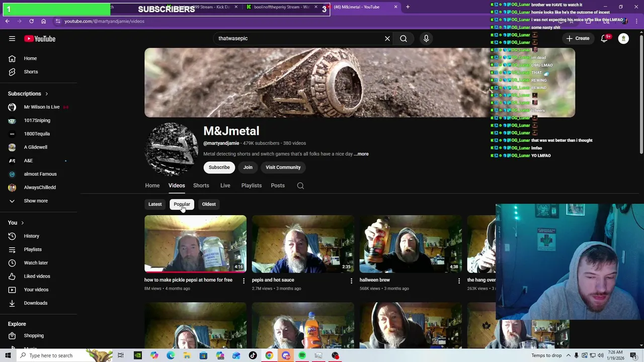Click the Join button

[x=248, y=167]
